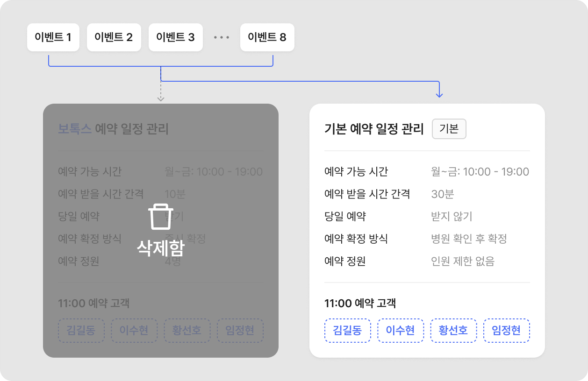
Task: Pick customer 황선호 in 기본 card
Action: 453,331
